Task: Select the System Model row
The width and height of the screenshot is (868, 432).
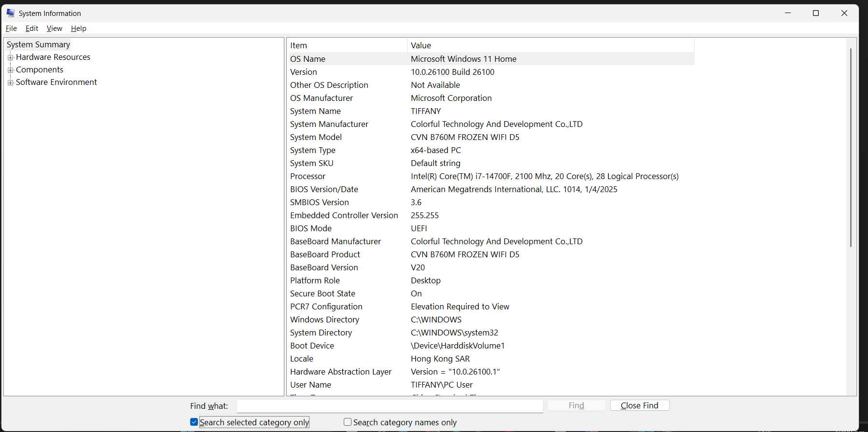Action: pos(491,137)
